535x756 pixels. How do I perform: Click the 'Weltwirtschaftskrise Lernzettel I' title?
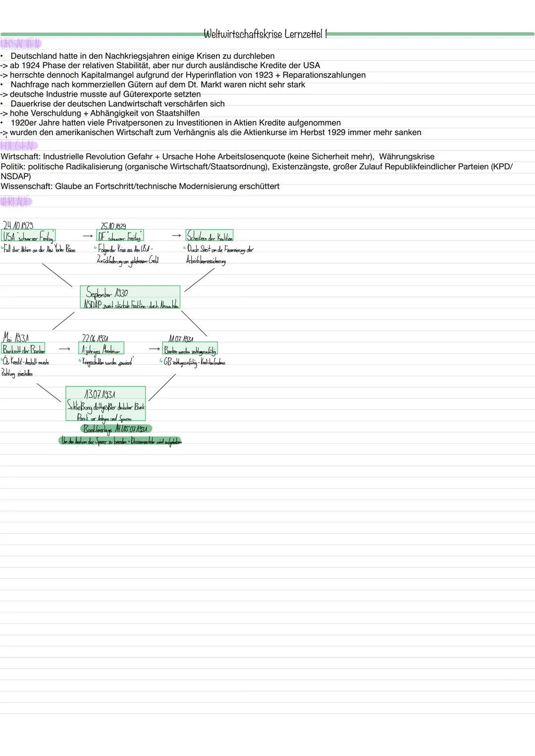coord(266,34)
